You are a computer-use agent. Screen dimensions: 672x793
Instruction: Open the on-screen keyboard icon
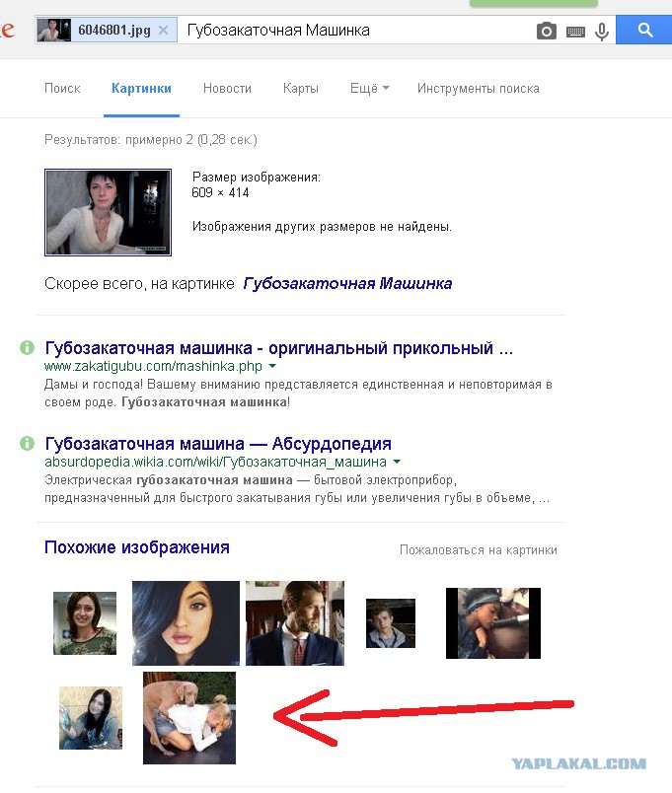pyautogui.click(x=575, y=33)
